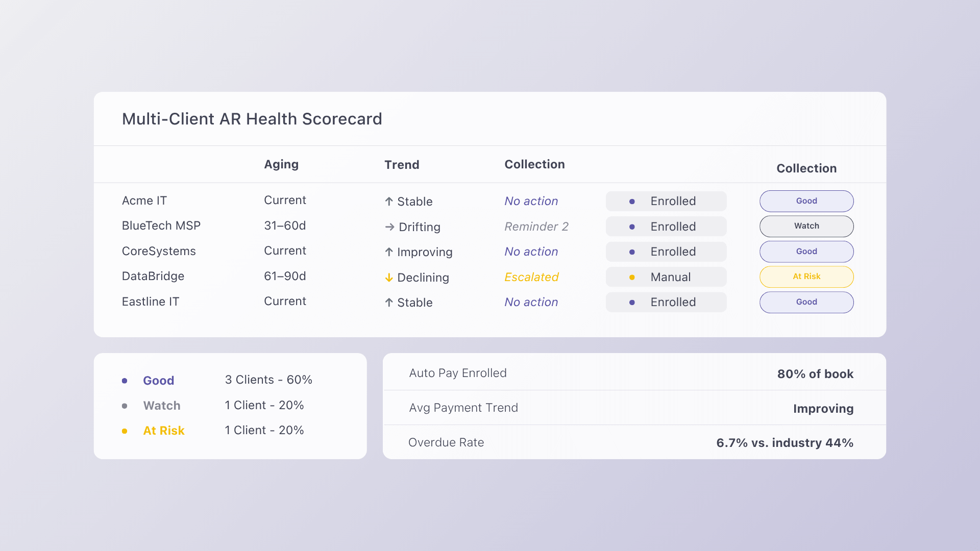The image size is (980, 551).
Task: Click the Manual pill for DataBridge
Action: [666, 277]
